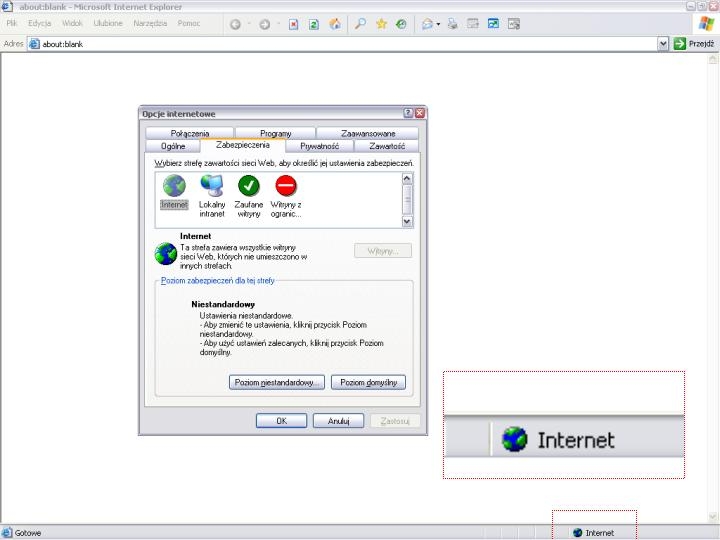720x540 pixels.
Task: Click the Forward arrow toolbar button
Action: [264, 24]
